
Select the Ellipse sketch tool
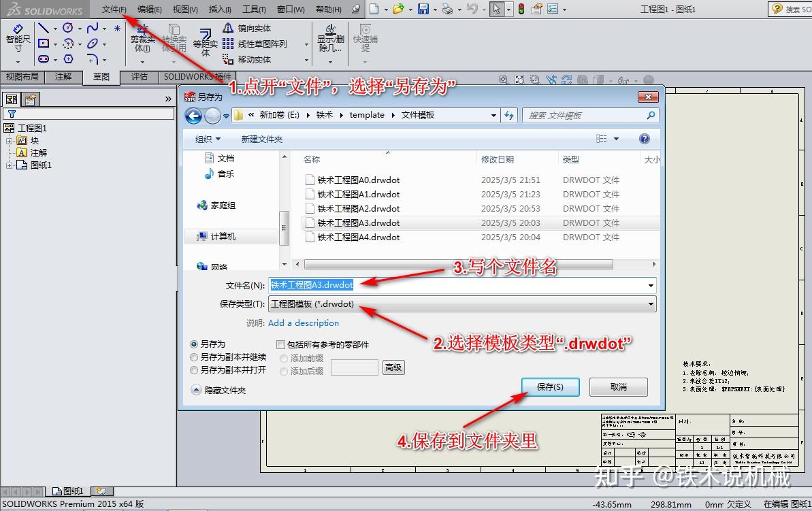pos(93,44)
